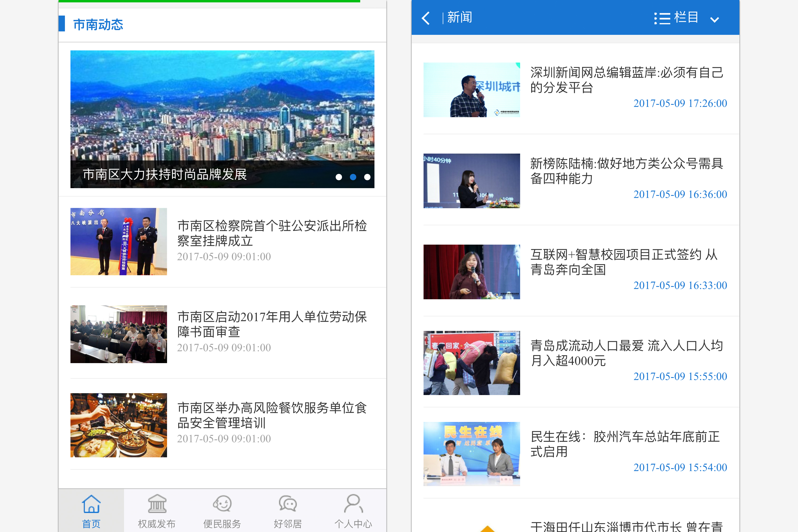Open 互联网+智慧校园项目 news headline
Image resolution: width=798 pixels, height=532 pixels.
624,262
